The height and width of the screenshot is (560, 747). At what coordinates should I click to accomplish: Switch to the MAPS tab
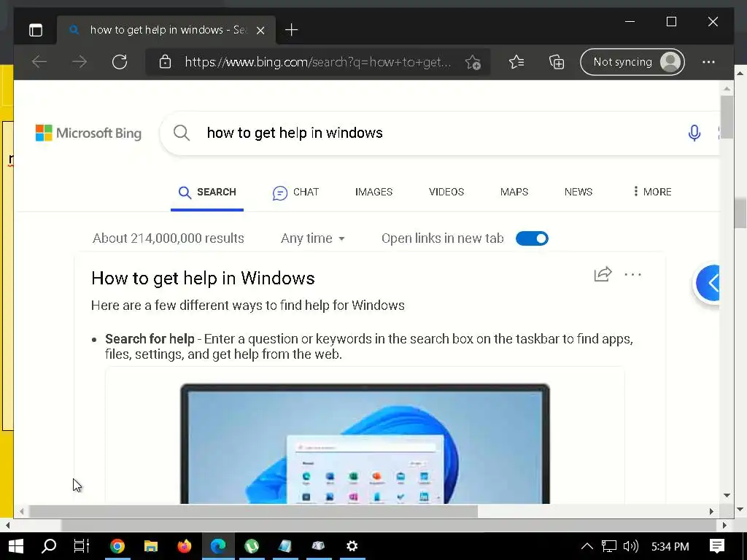point(514,192)
